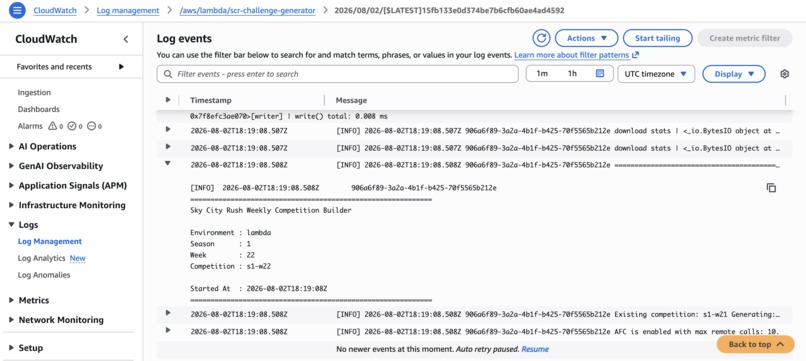Image resolution: width=806 pixels, height=361 pixels.
Task: Click the Create metric filter button
Action: [745, 38]
